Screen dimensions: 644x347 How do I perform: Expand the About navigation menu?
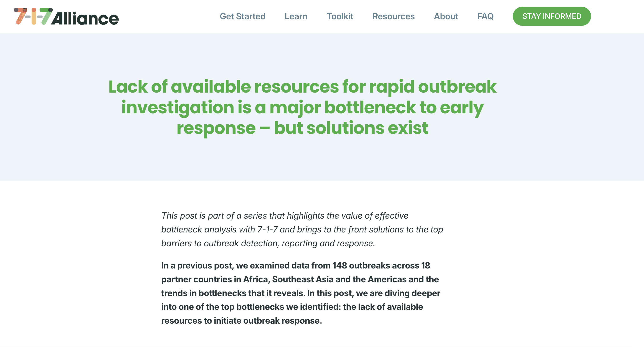coord(446,16)
